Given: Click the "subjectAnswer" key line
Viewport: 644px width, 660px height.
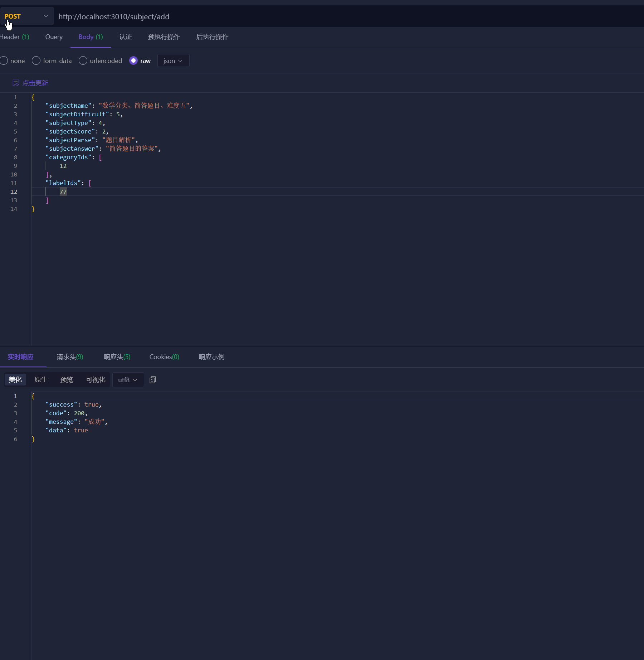Looking at the screenshot, I should (x=103, y=149).
